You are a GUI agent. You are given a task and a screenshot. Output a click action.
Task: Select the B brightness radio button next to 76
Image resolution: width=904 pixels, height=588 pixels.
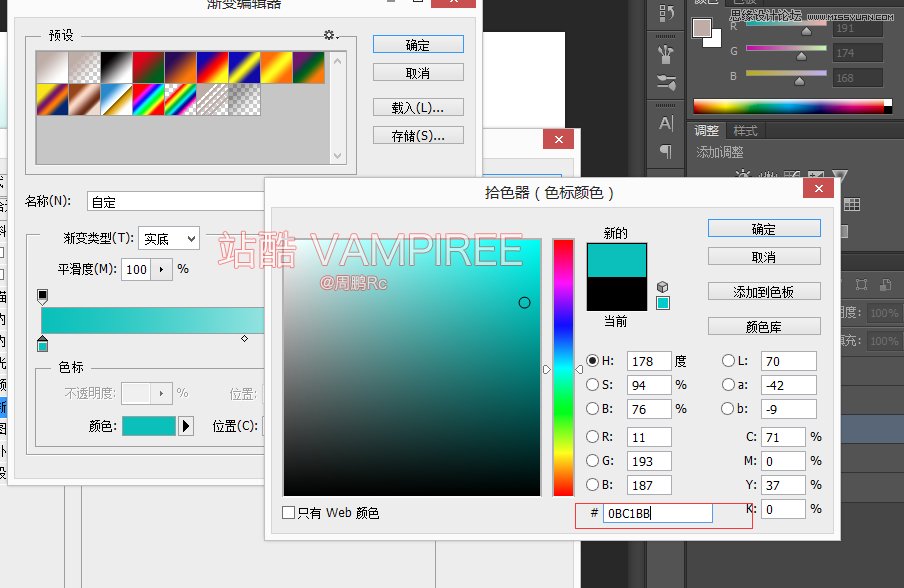[592, 408]
